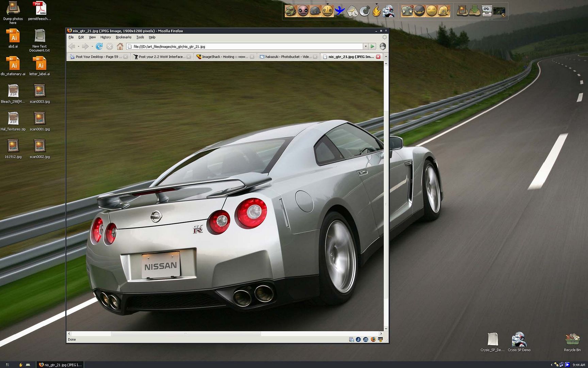Select Hal_Textures.zip desktop file
The width and height of the screenshot is (588, 368).
[x=13, y=121]
